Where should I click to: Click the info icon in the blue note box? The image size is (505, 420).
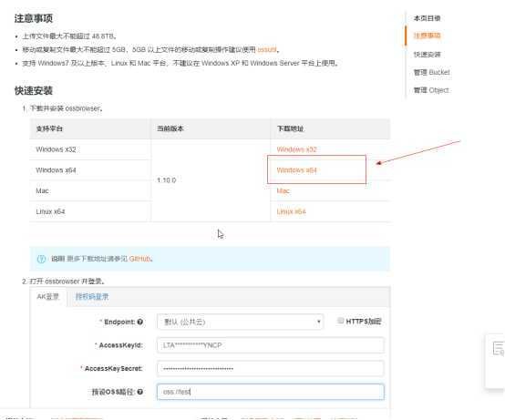point(41,259)
